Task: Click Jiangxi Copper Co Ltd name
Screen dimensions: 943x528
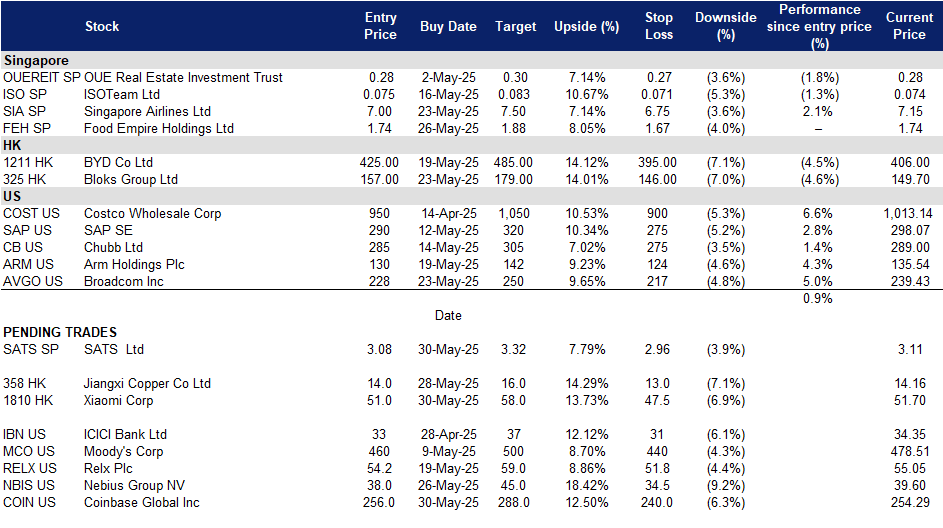Action: [147, 383]
